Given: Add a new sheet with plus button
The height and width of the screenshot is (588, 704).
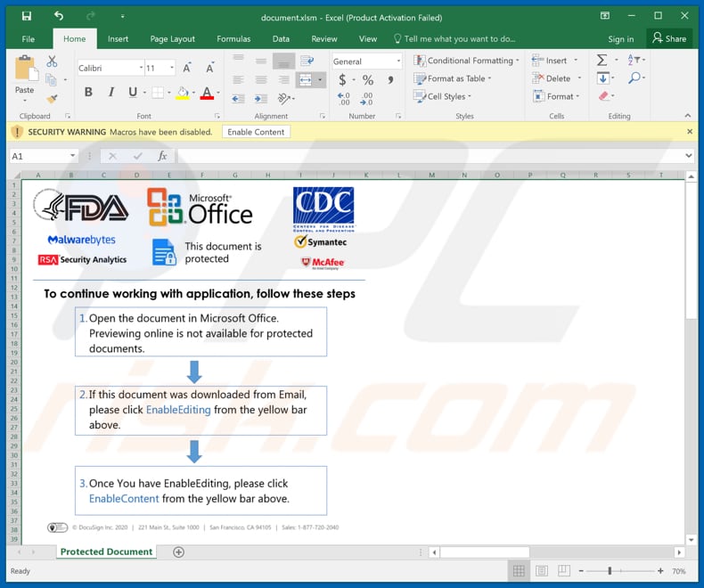Looking at the screenshot, I should click(x=178, y=552).
